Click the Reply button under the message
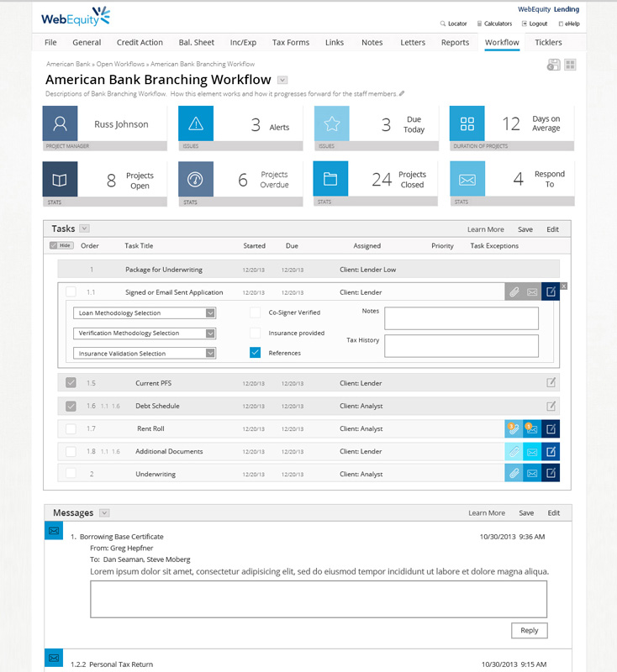 [x=529, y=630]
